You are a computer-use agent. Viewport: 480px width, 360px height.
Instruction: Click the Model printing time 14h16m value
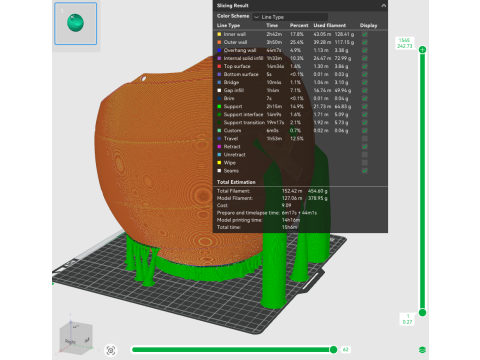pos(291,220)
